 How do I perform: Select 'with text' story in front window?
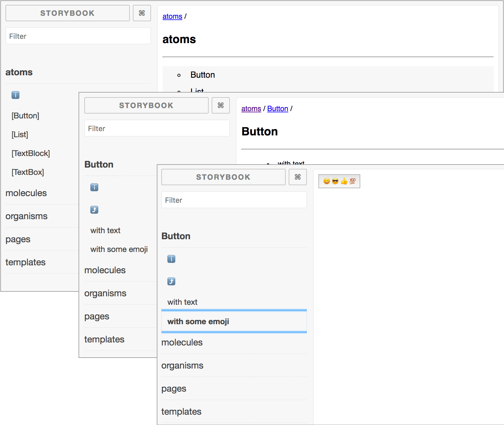coord(182,302)
